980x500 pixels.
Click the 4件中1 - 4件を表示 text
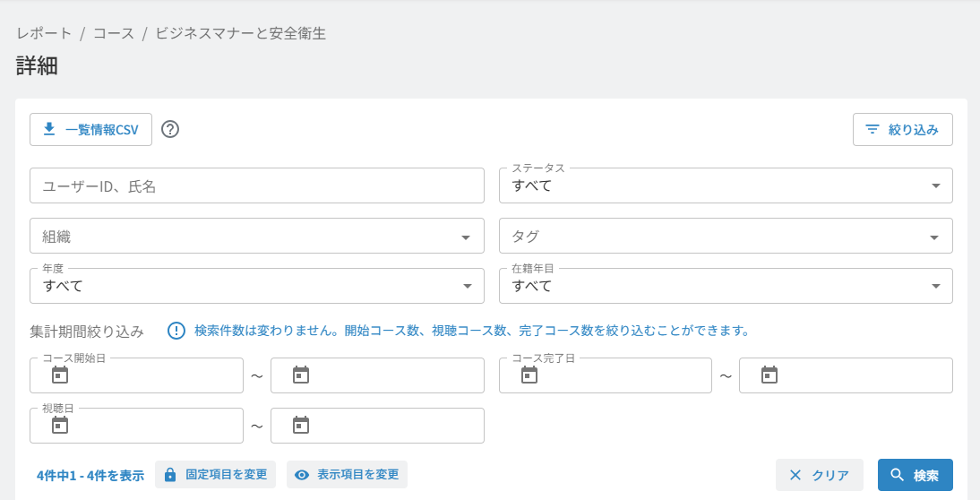(x=90, y=476)
